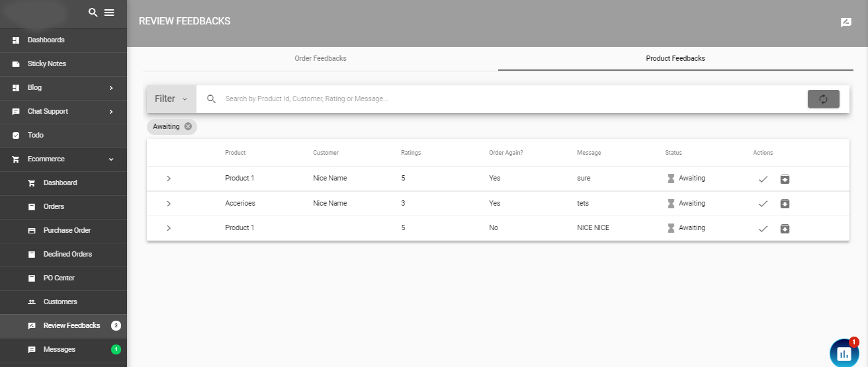
Task: Toggle the hamburger menu in sidebar
Action: 109,13
